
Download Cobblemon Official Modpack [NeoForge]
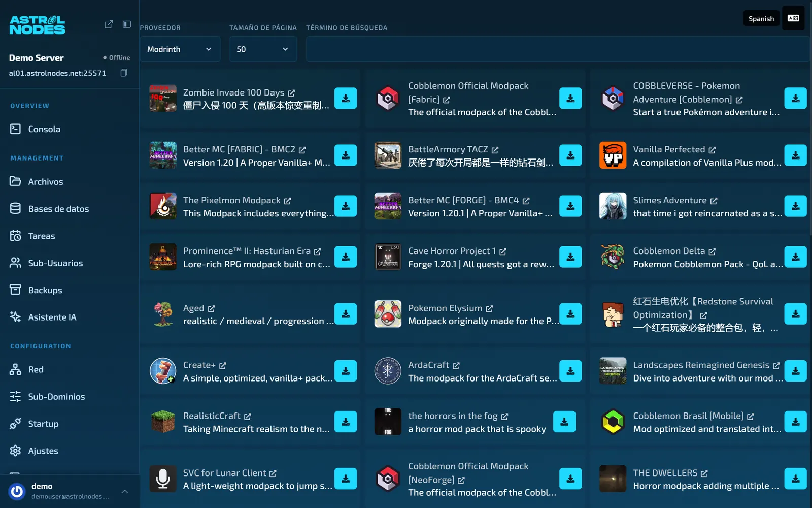tap(570, 479)
